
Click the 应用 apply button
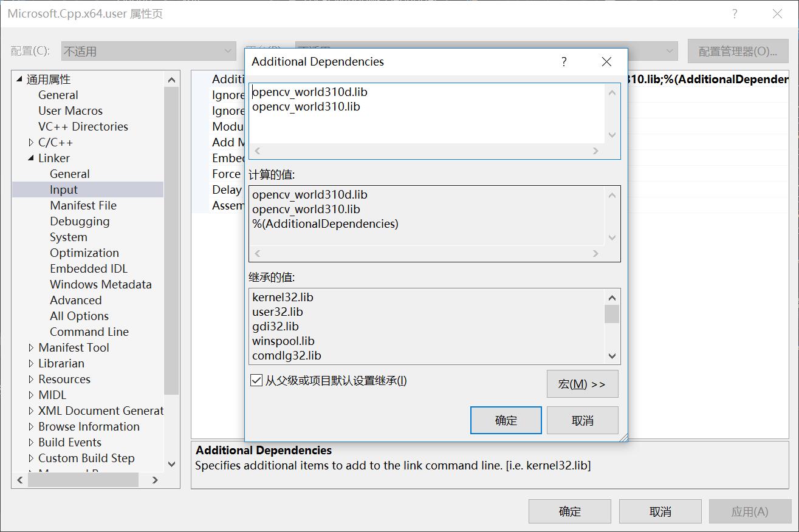point(750,511)
